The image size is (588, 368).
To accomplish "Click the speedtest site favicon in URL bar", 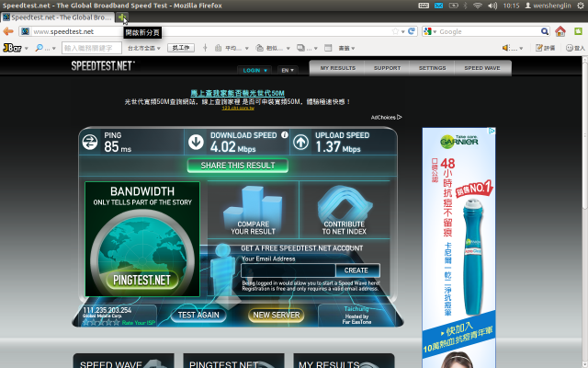I will coord(25,31).
